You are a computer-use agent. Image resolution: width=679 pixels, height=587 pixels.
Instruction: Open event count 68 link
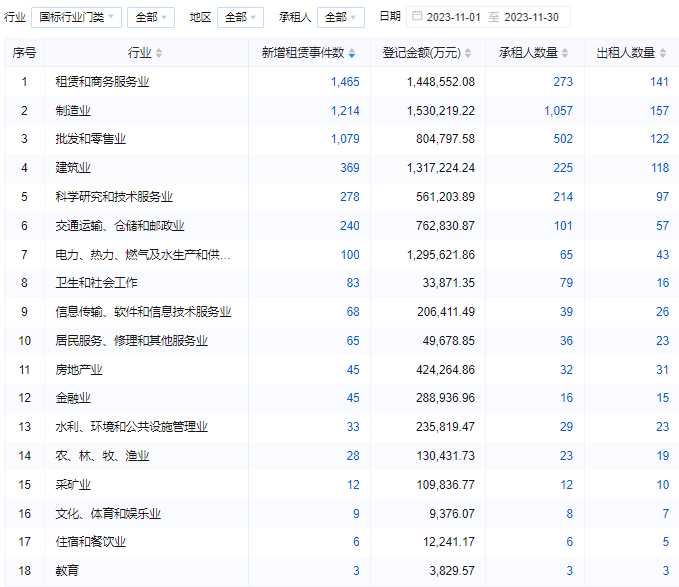pos(353,312)
